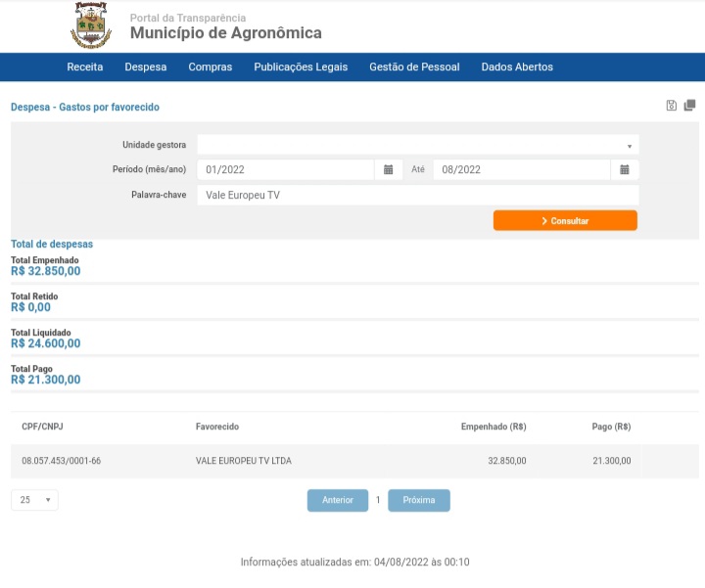The width and height of the screenshot is (705, 588).
Task: Click the copy icon at top right
Action: (x=689, y=106)
